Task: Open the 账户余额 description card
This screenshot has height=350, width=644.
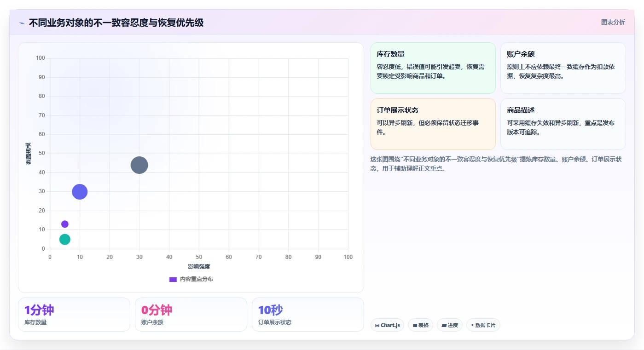Action: click(563, 68)
